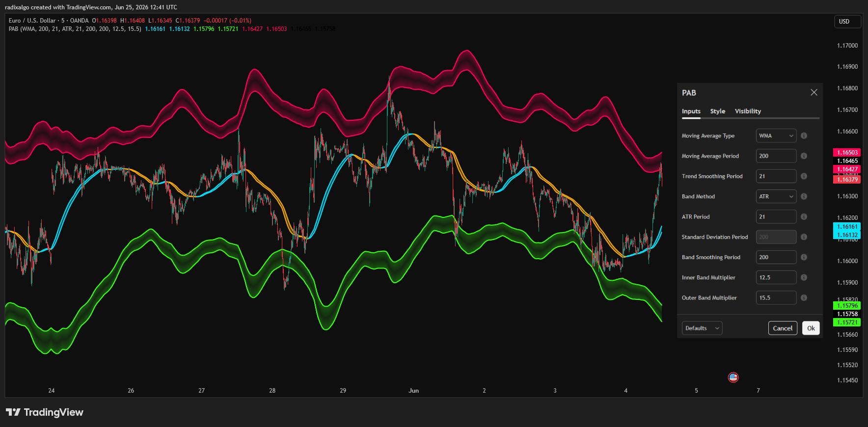
Task: Select the disabled Standard Deviation Period field
Action: pyautogui.click(x=776, y=237)
